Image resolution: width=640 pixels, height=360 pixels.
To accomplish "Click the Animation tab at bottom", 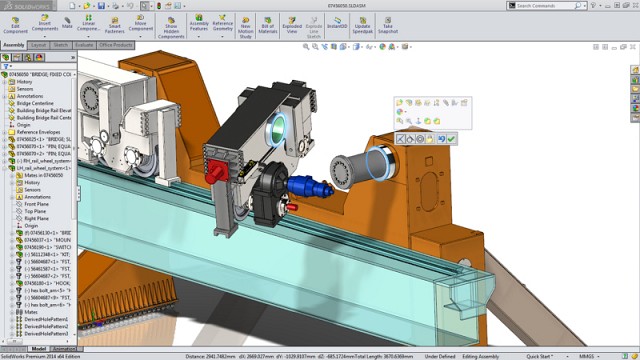I will [x=64, y=349].
